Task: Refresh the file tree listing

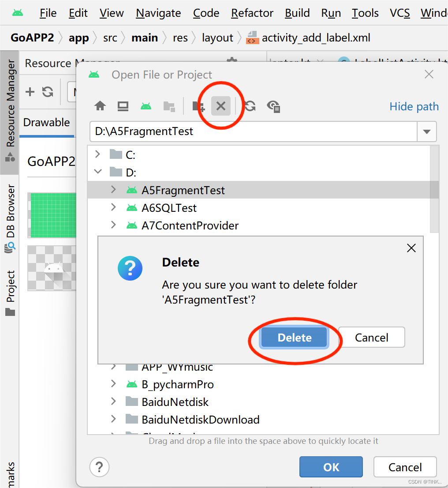Action: point(250,106)
